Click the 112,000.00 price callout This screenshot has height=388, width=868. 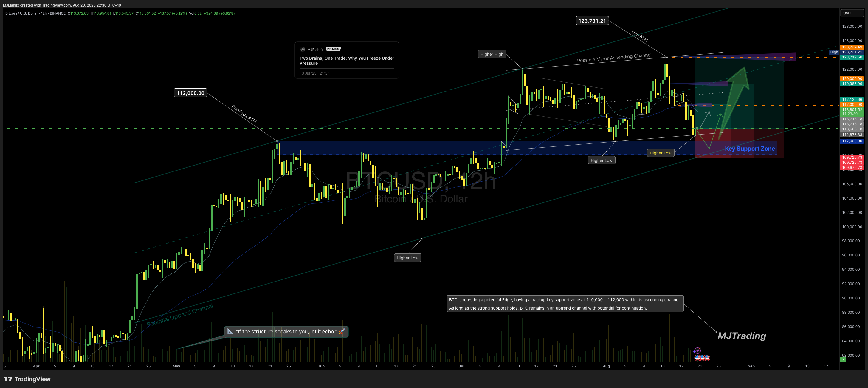(x=190, y=93)
